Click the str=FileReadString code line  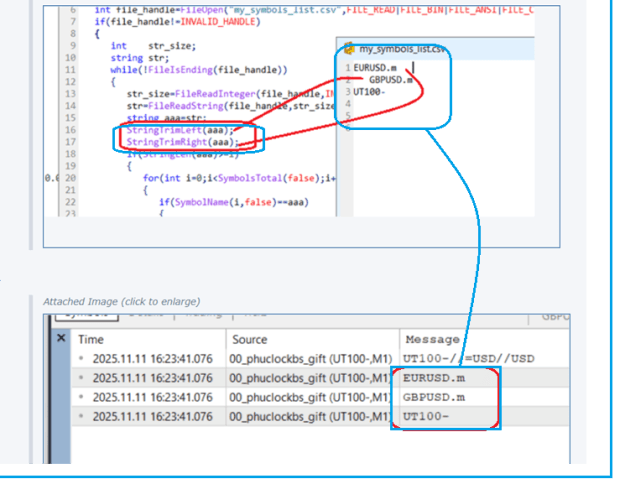tap(230, 106)
